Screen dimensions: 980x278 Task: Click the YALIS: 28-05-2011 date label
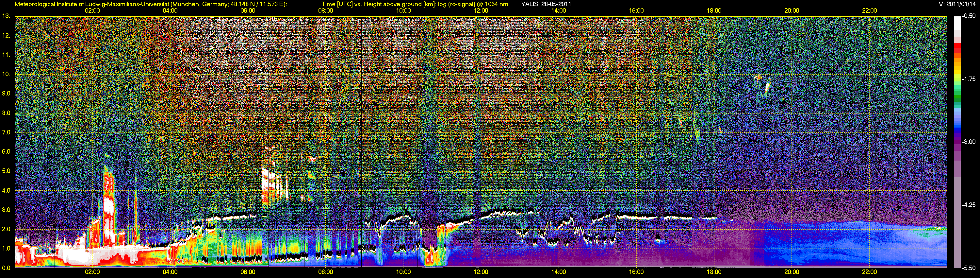[x=546, y=4]
